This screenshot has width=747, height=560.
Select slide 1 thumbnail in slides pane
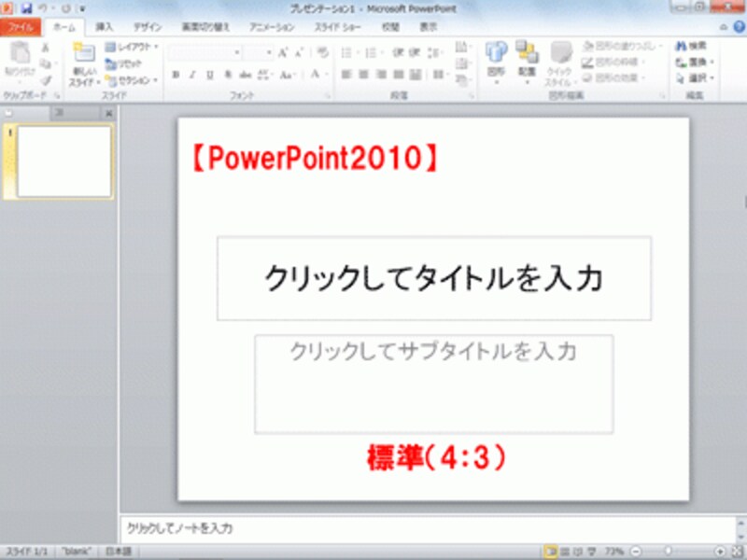tap(64, 161)
